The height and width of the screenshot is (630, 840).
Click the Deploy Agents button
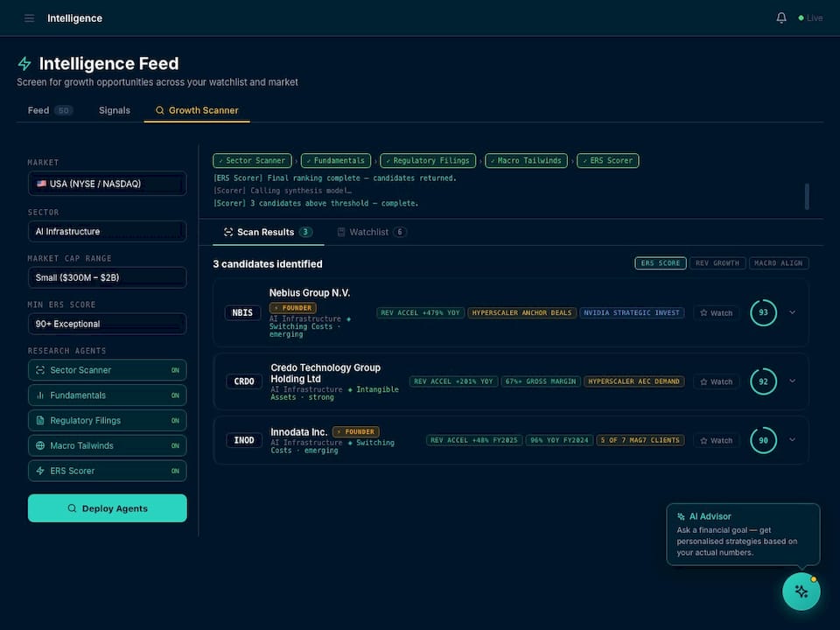coord(107,507)
